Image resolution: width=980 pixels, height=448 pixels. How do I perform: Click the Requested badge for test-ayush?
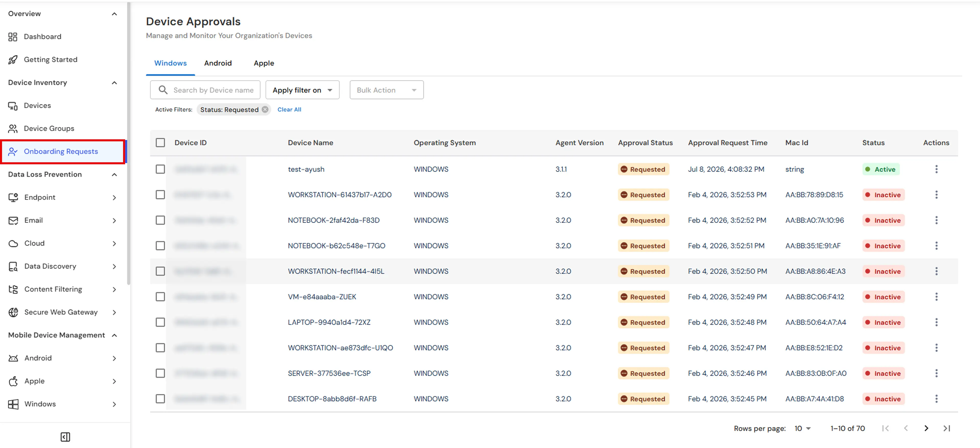pyautogui.click(x=643, y=169)
